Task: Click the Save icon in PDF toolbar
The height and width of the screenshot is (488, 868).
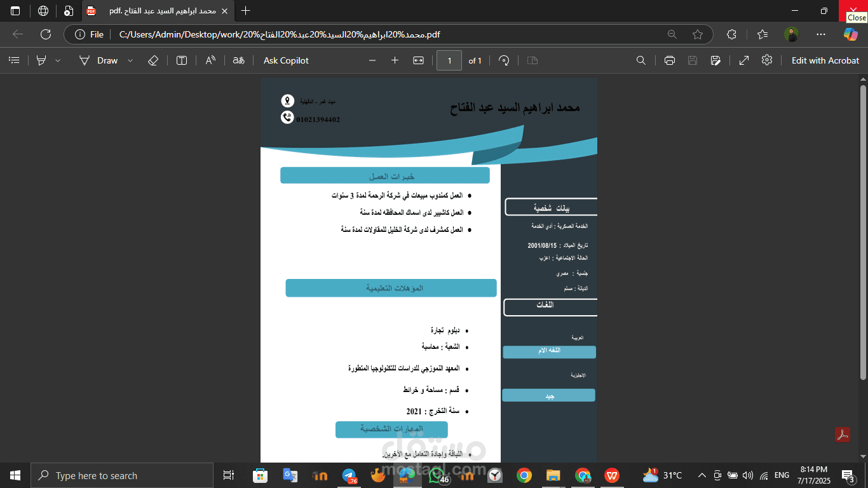Action: point(693,60)
